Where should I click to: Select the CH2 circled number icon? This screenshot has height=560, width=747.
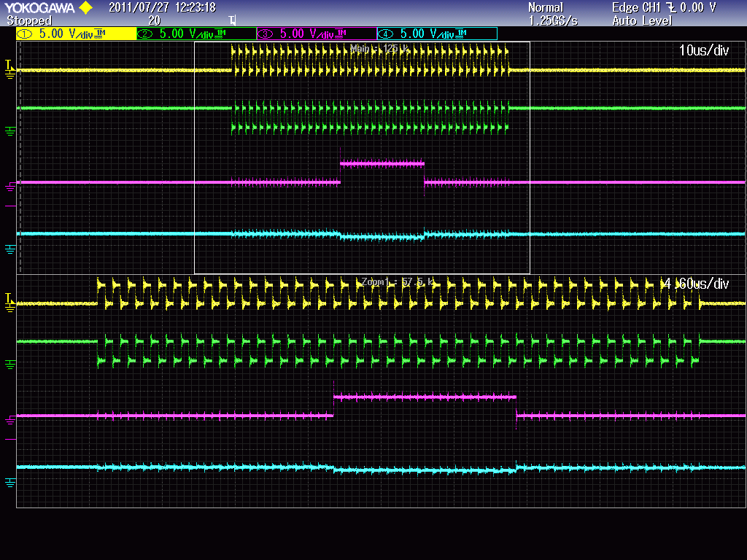pos(145,34)
